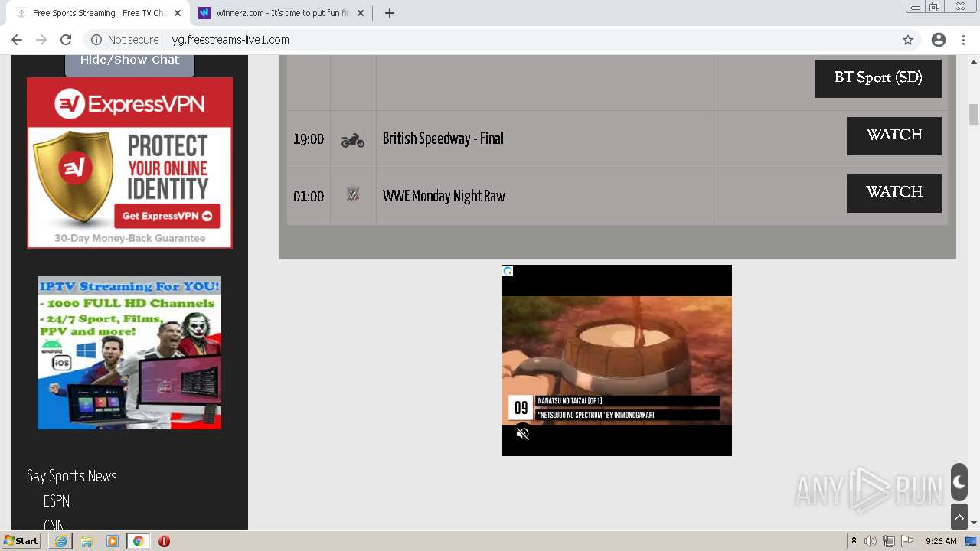This screenshot has width=980, height=551.
Task: Open the Chrome three-dot menu
Action: 963,40
